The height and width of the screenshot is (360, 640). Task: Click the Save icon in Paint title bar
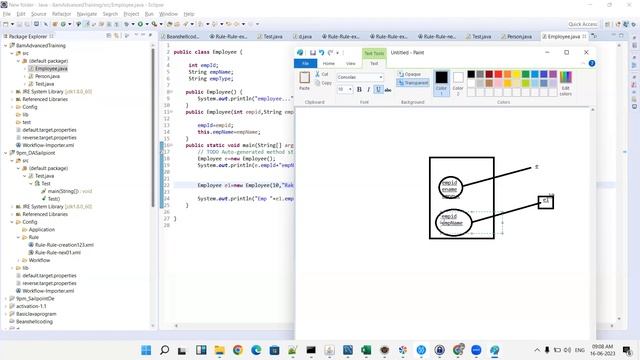coord(313,53)
